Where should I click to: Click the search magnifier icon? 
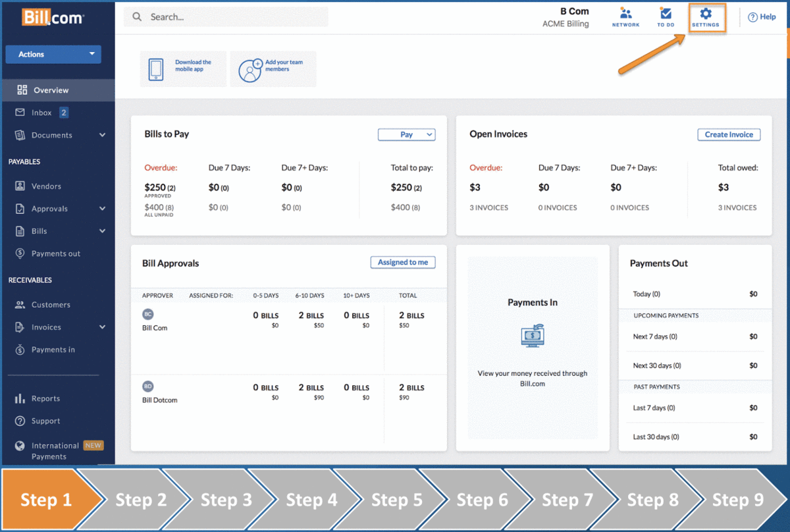[137, 17]
